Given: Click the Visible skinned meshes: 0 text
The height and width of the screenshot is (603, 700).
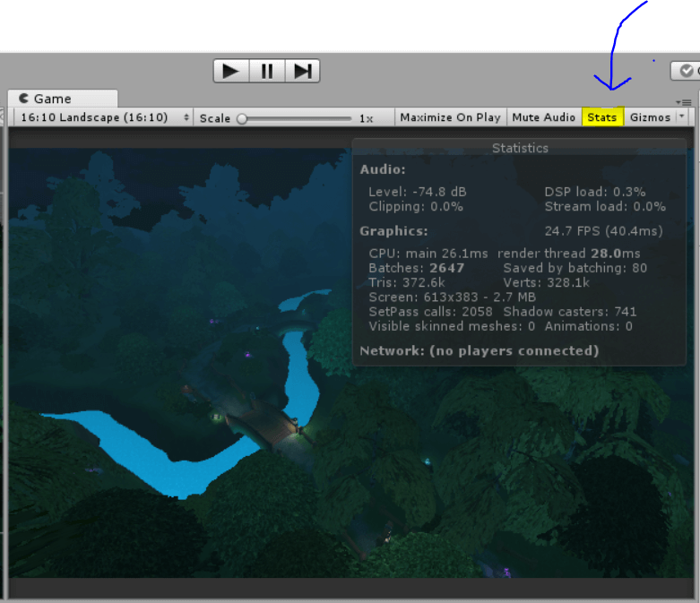Looking at the screenshot, I should pyautogui.click(x=452, y=326).
